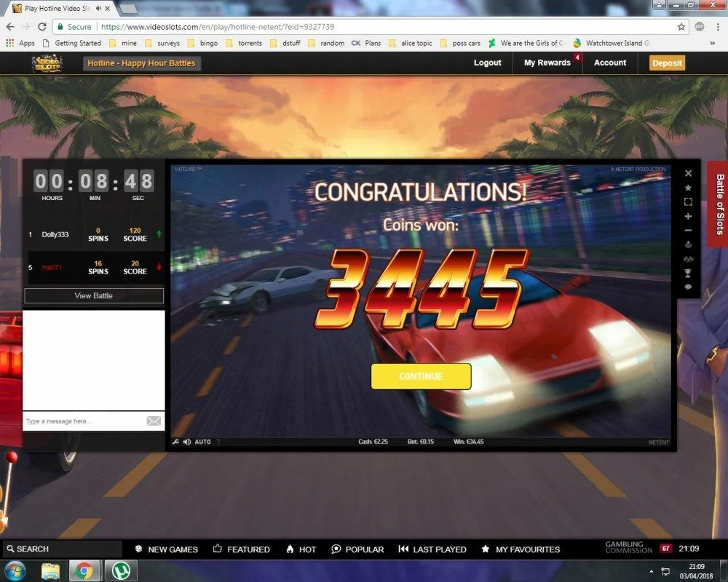Open FEATURED games category
Image resolution: width=728 pixels, height=582 pixels.
(x=242, y=549)
